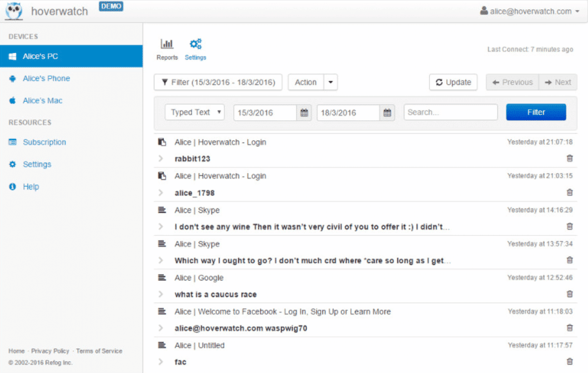Delete the 'fac' entry
This screenshot has height=373, width=588.
point(570,361)
